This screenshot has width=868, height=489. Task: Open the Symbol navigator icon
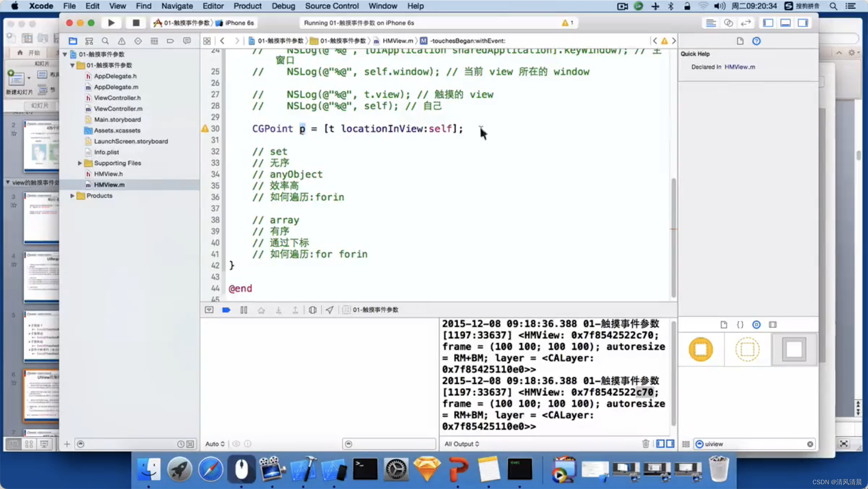89,41
